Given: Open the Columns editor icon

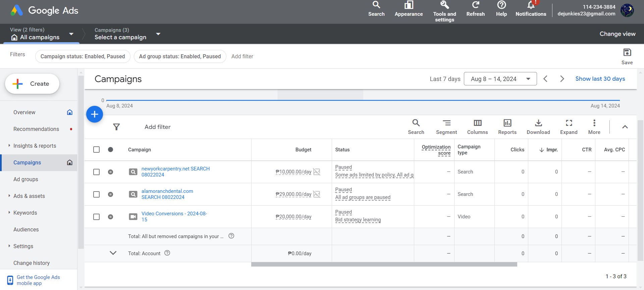Looking at the screenshot, I should [477, 123].
